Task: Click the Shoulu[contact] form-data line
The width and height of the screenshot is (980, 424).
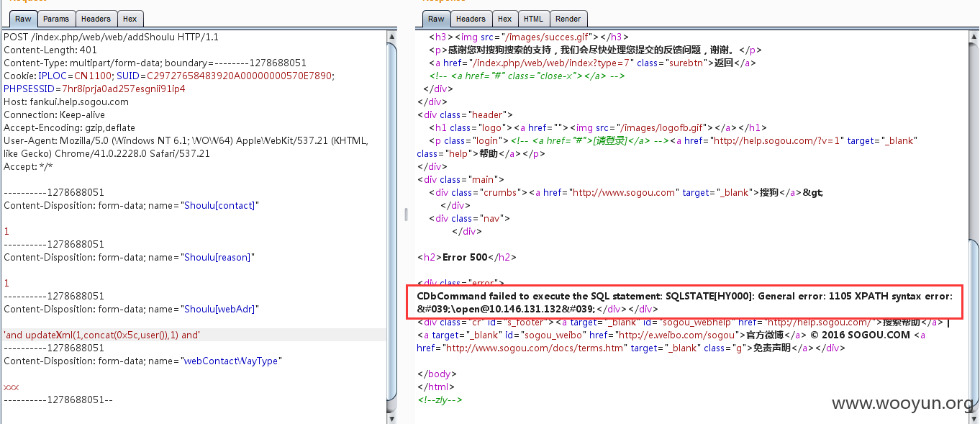Action: coord(131,205)
